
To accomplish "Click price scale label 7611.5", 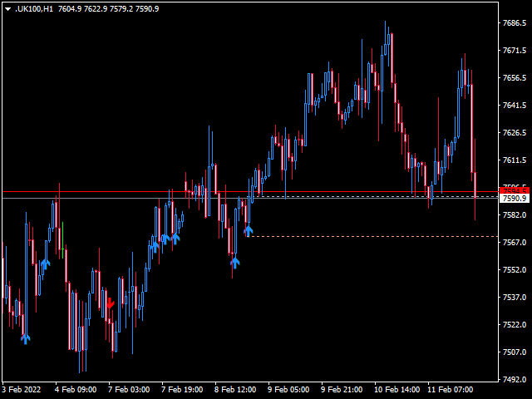I will (x=515, y=160).
